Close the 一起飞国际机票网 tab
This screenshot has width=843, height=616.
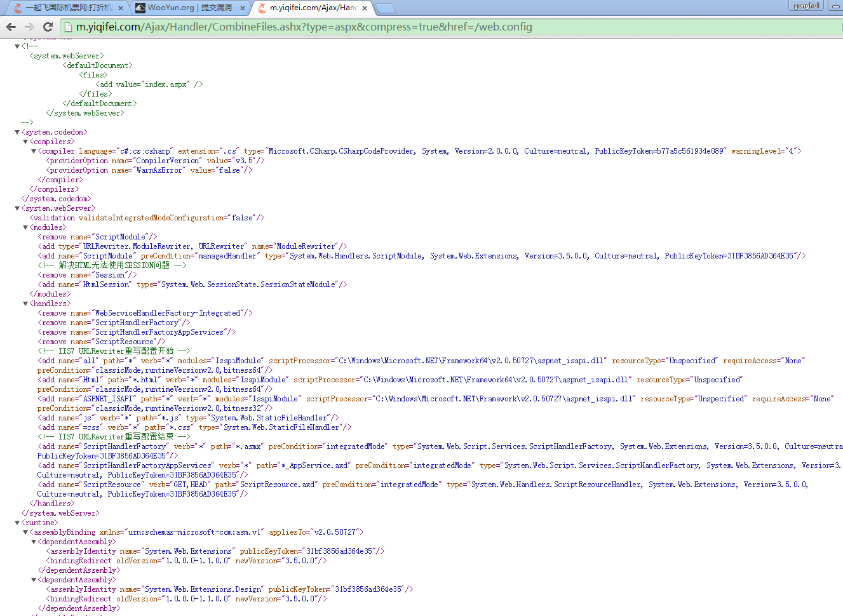pos(121,8)
